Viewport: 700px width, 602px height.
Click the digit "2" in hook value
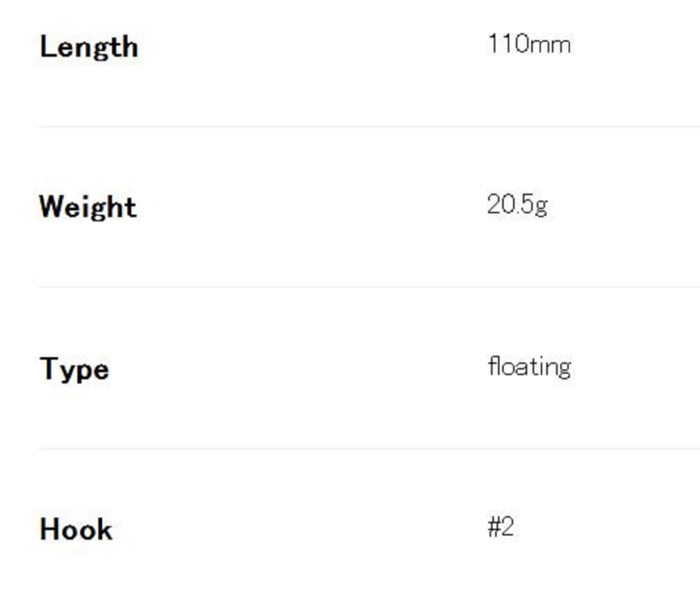[x=507, y=527]
